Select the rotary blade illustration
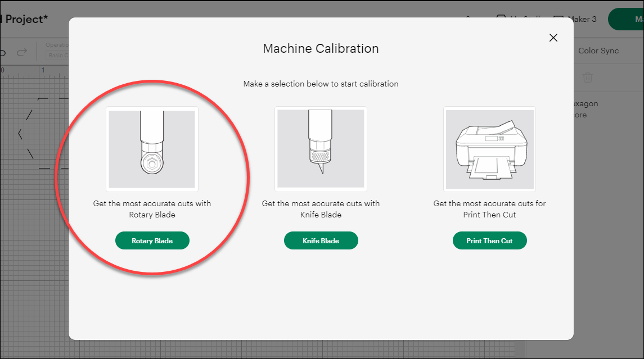Image resolution: width=644 pixels, height=359 pixels. (x=152, y=148)
